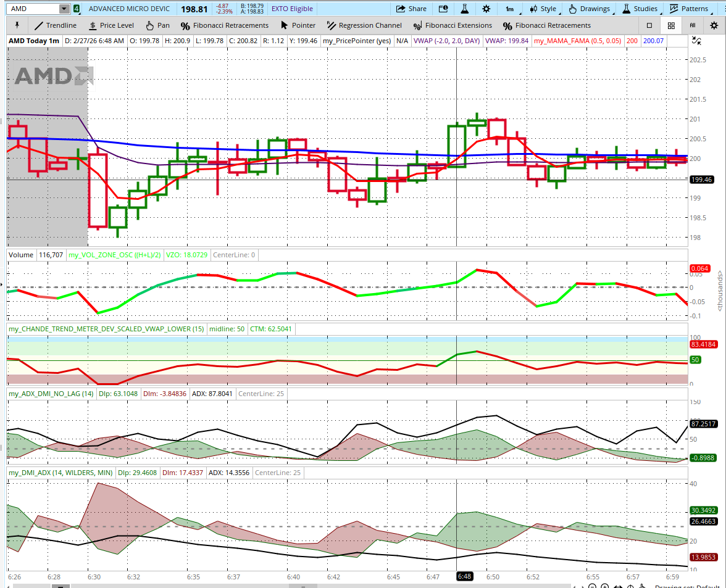Select the Trendline drawing tool

(55, 25)
